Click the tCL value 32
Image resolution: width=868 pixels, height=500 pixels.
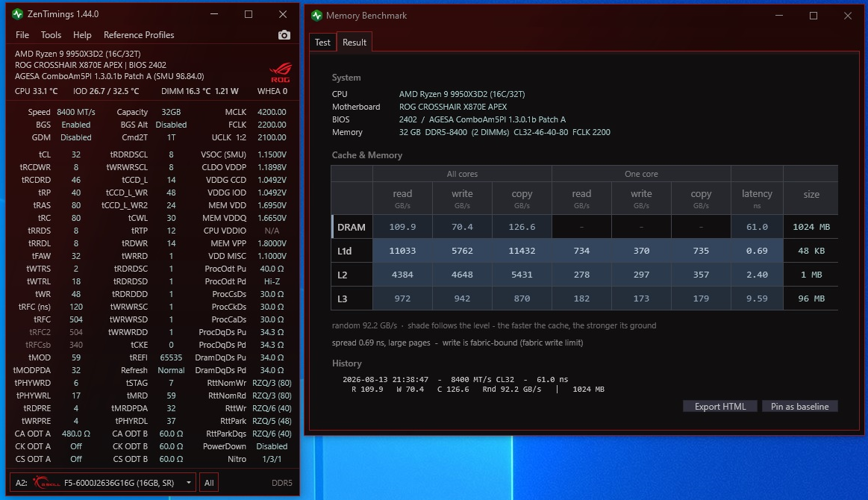click(x=76, y=154)
